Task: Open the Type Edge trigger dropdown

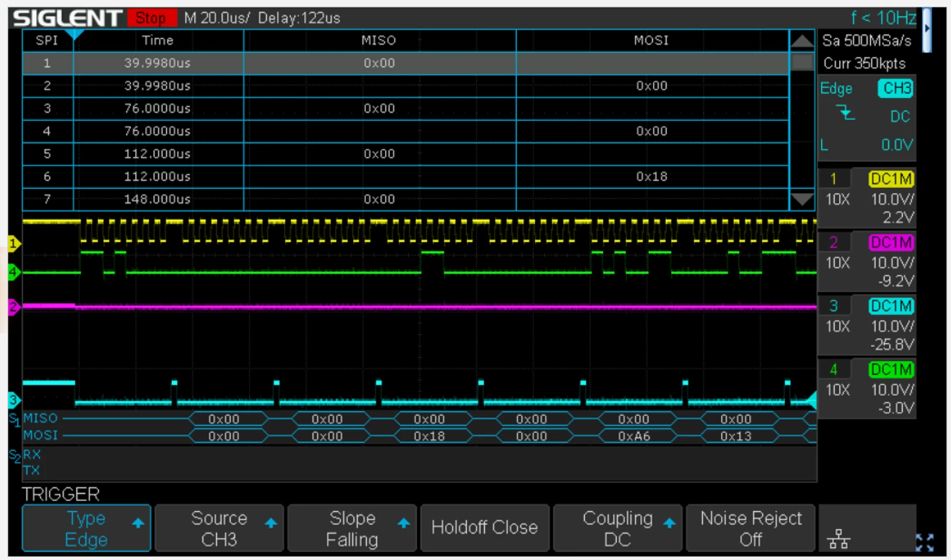Action: (x=86, y=528)
